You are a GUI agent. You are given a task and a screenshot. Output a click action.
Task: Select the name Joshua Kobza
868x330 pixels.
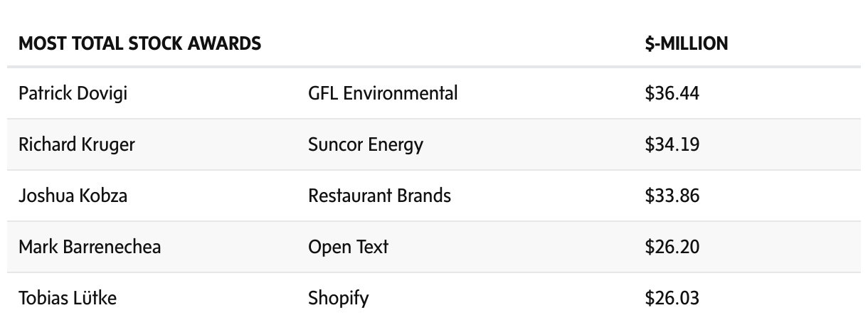(x=73, y=196)
